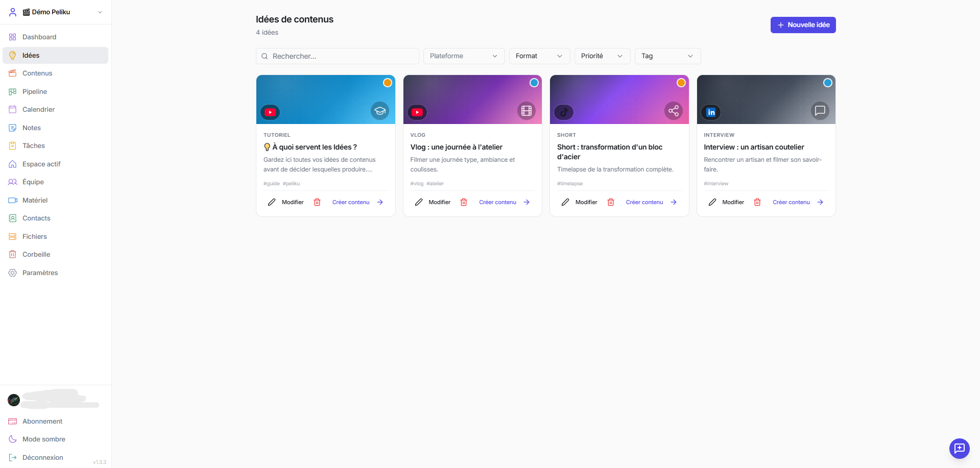Click the Nouvelle idée button
The height and width of the screenshot is (468, 980).
(803, 25)
